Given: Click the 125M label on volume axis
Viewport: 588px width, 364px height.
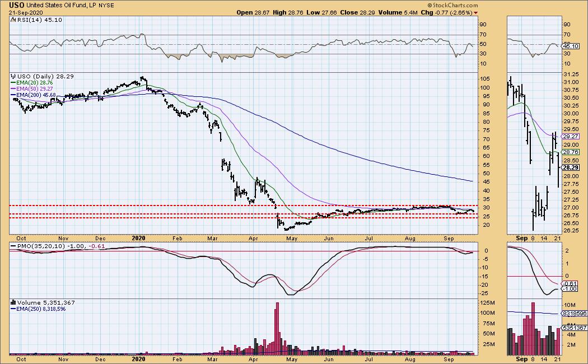Looking at the screenshot, I should coord(488,303).
